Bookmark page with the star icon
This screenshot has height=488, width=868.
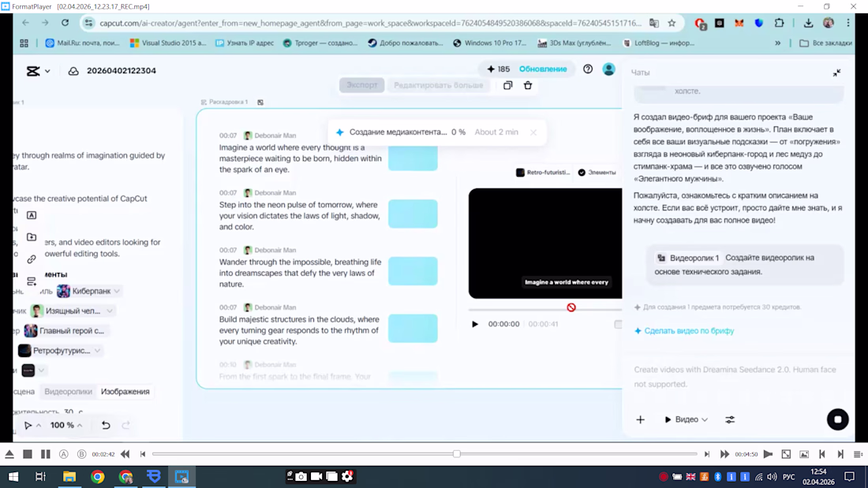[672, 23]
